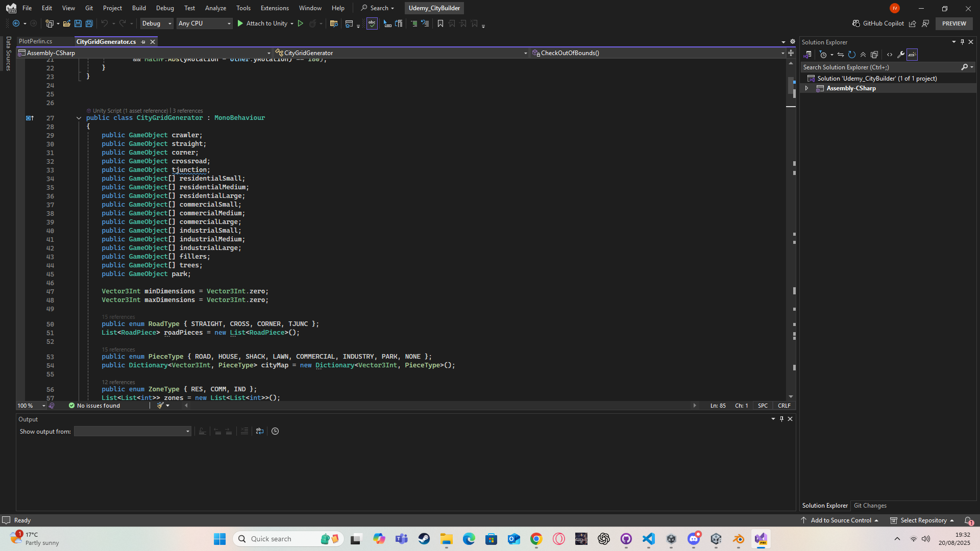Open the Any CPU platform dropdown
The height and width of the screenshot is (551, 980).
click(x=204, y=23)
